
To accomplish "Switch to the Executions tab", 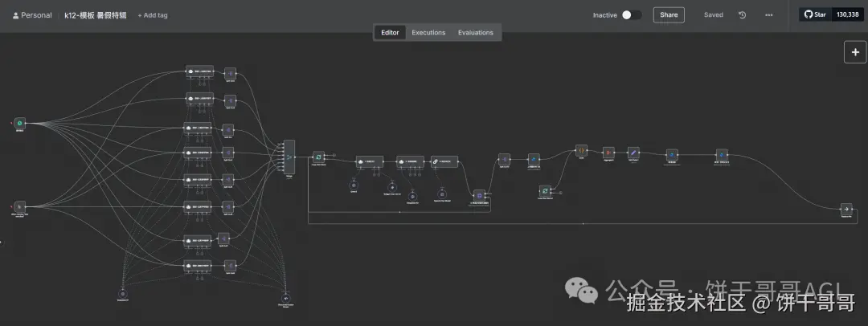I will (x=428, y=32).
